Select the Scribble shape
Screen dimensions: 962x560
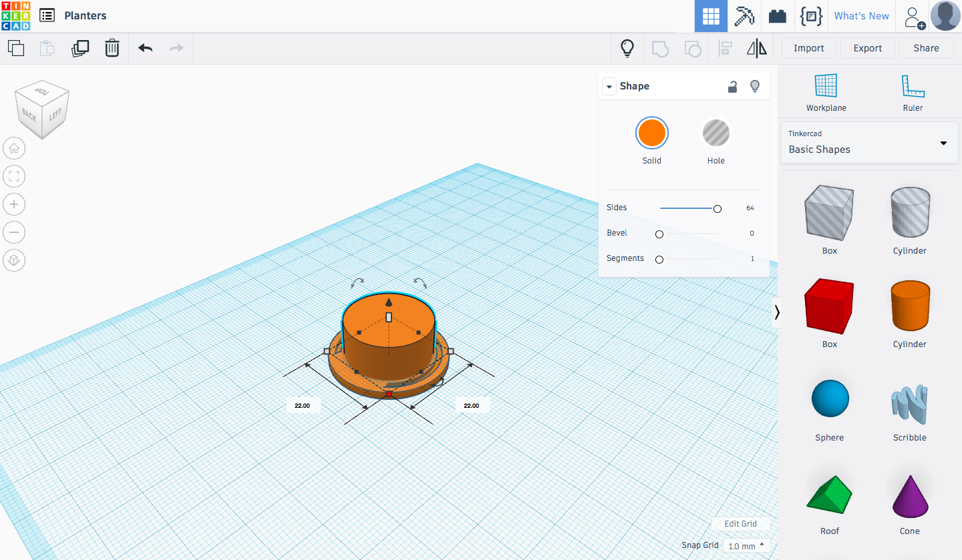point(910,404)
